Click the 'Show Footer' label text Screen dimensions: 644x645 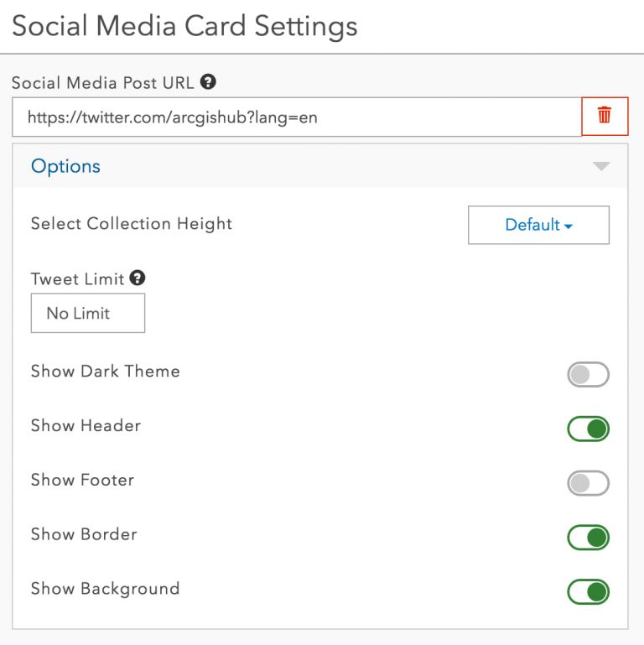pos(82,480)
